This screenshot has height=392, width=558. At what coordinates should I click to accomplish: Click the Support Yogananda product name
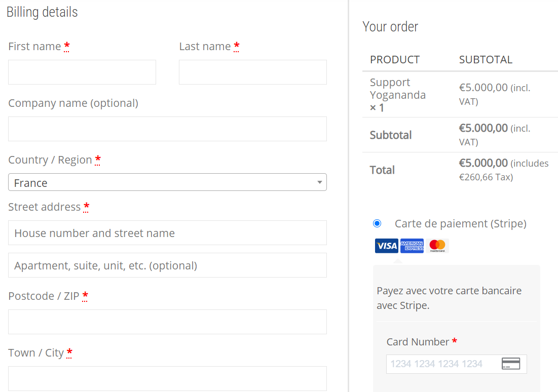[397, 89]
